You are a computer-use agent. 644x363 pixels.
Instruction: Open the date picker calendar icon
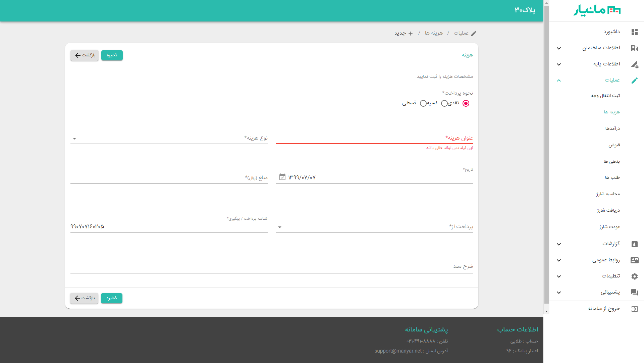[x=282, y=177]
